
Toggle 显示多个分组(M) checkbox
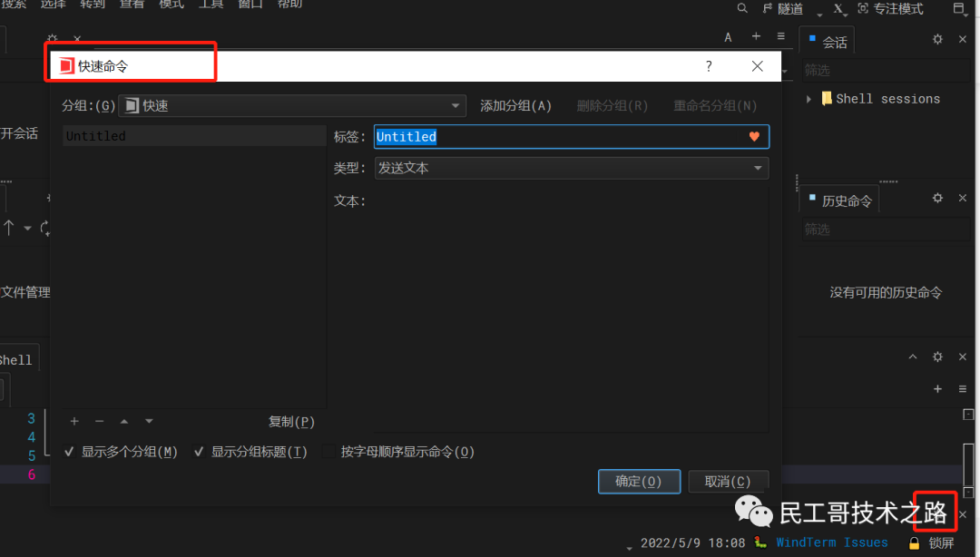69,452
